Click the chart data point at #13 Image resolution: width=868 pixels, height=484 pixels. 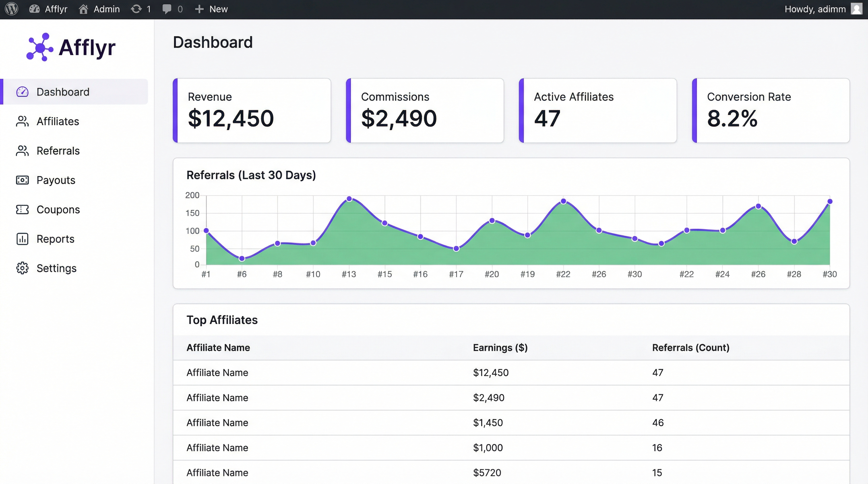[349, 199]
